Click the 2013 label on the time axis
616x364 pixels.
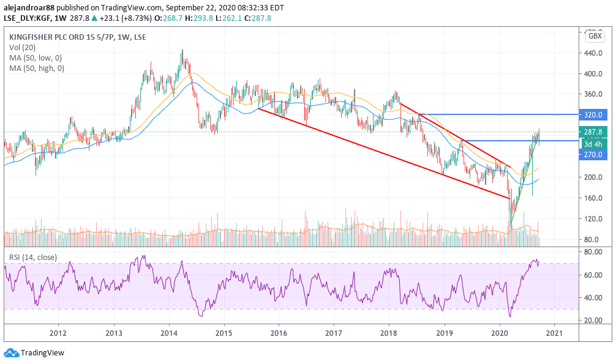[114, 333]
